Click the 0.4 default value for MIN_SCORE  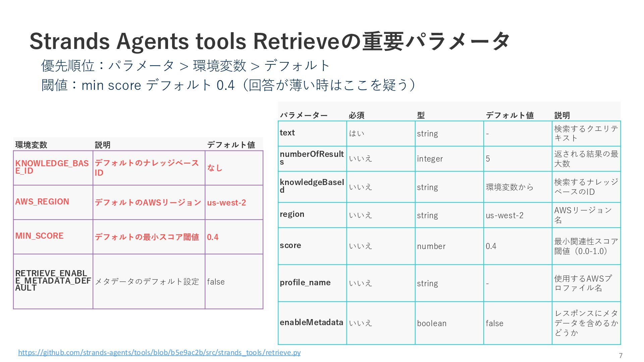[213, 237]
